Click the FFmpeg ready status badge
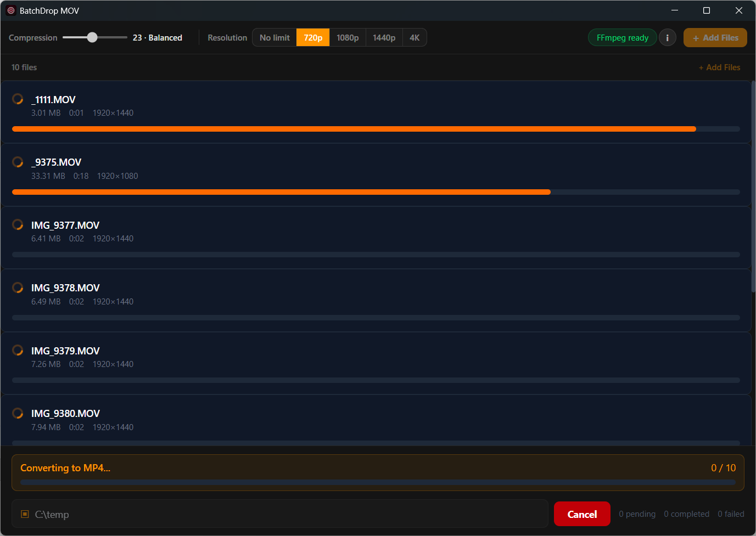This screenshot has width=756, height=536. [x=623, y=38]
